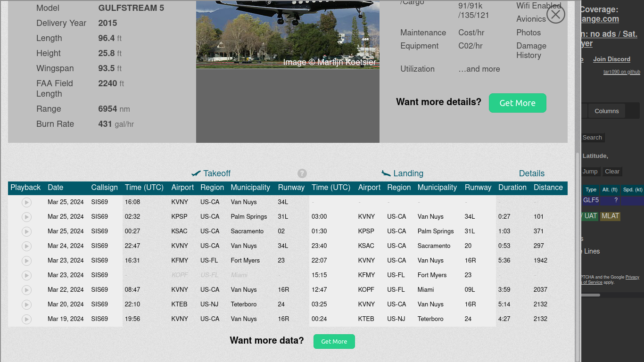Open the Columns button in background panel
This screenshot has width=644, height=362.
pos(607,111)
